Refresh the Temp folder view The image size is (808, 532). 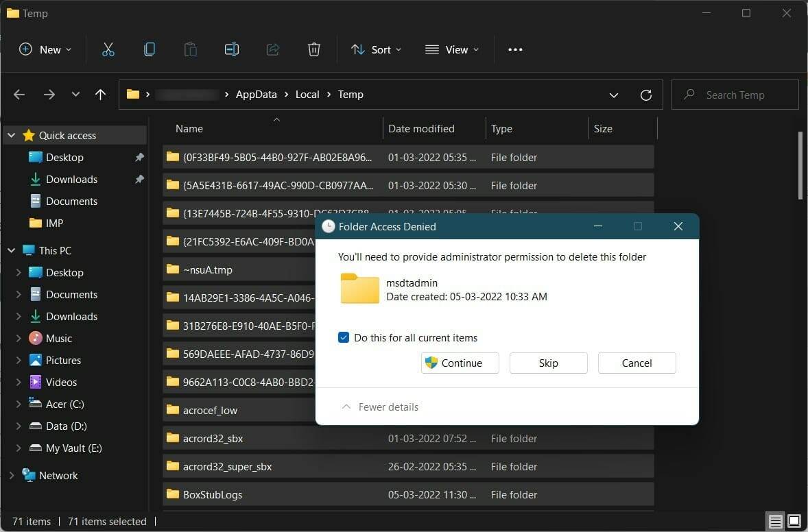click(645, 95)
